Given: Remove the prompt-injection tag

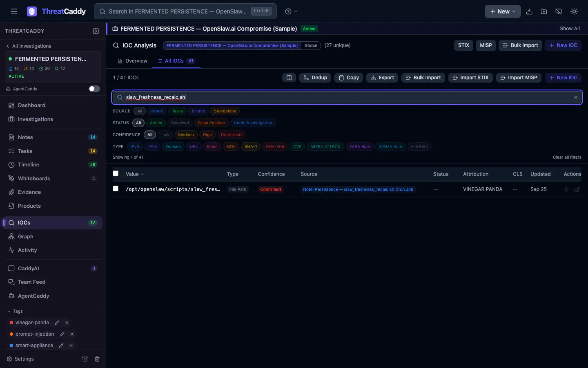Looking at the screenshot, I should [72, 334].
